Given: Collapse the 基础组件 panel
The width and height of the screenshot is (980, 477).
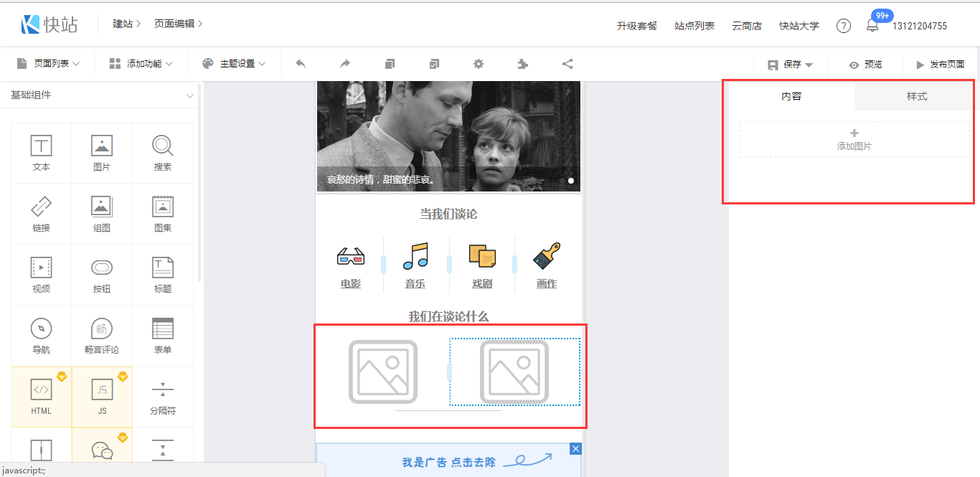Looking at the screenshot, I should click(x=190, y=95).
